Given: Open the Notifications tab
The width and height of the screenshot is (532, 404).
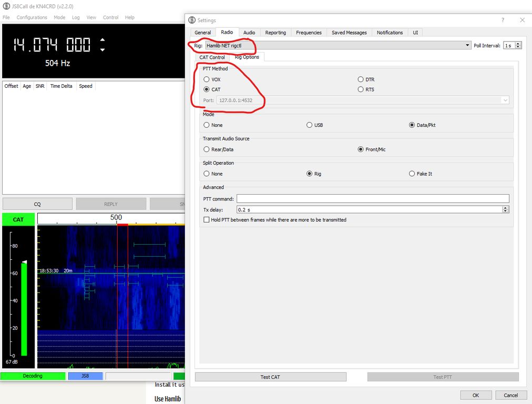Looking at the screenshot, I should pyautogui.click(x=390, y=33).
